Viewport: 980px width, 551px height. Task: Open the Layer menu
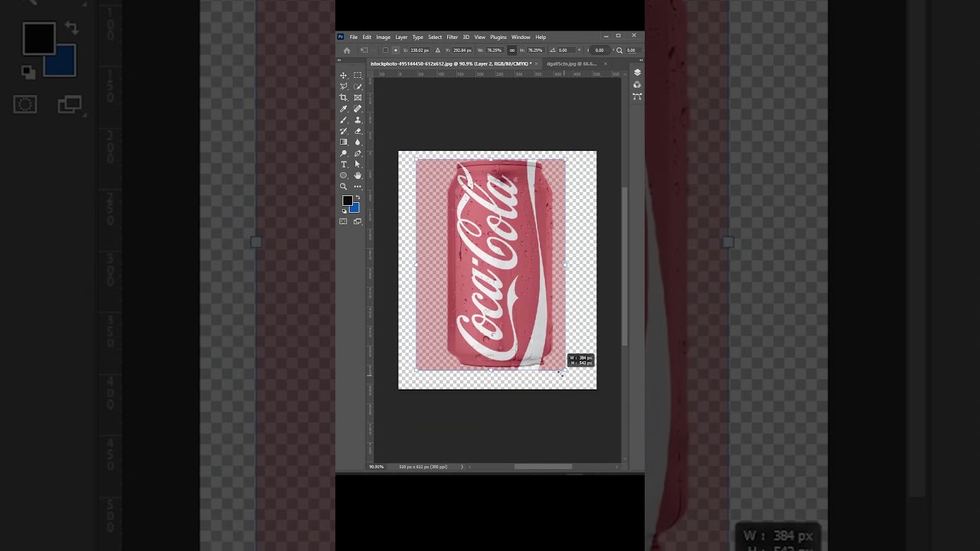(401, 37)
